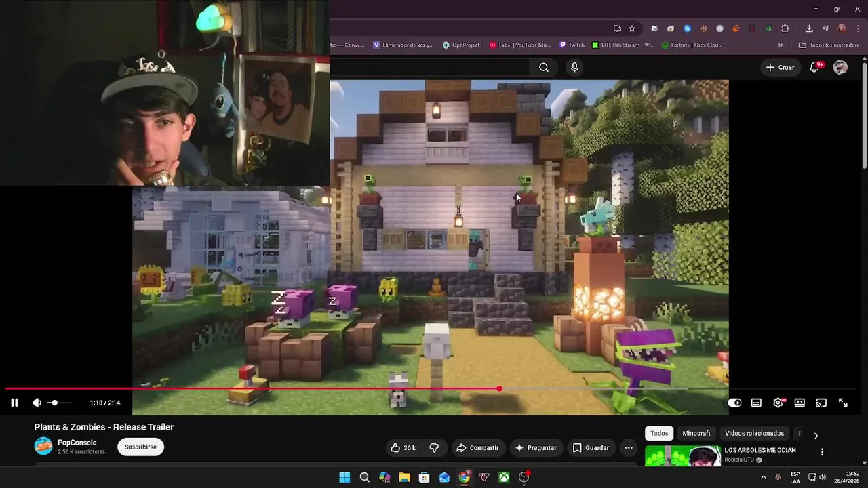Click the page vertical scrollbar

point(864,115)
